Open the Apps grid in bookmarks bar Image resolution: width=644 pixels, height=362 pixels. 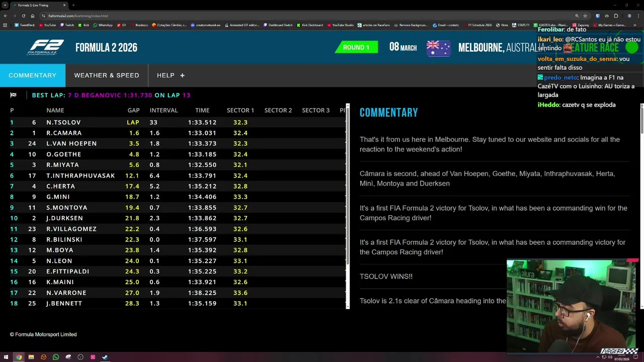(5, 25)
